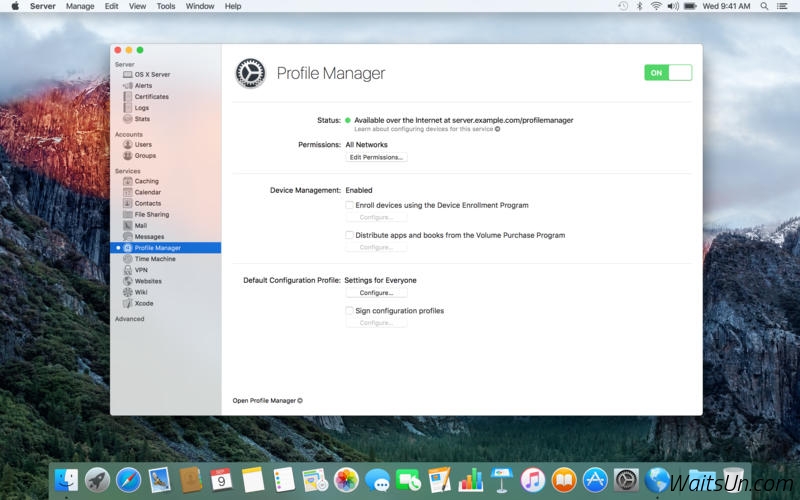Viewport: 800px width, 500px height.
Task: Open the Manage menu
Action: (80, 6)
